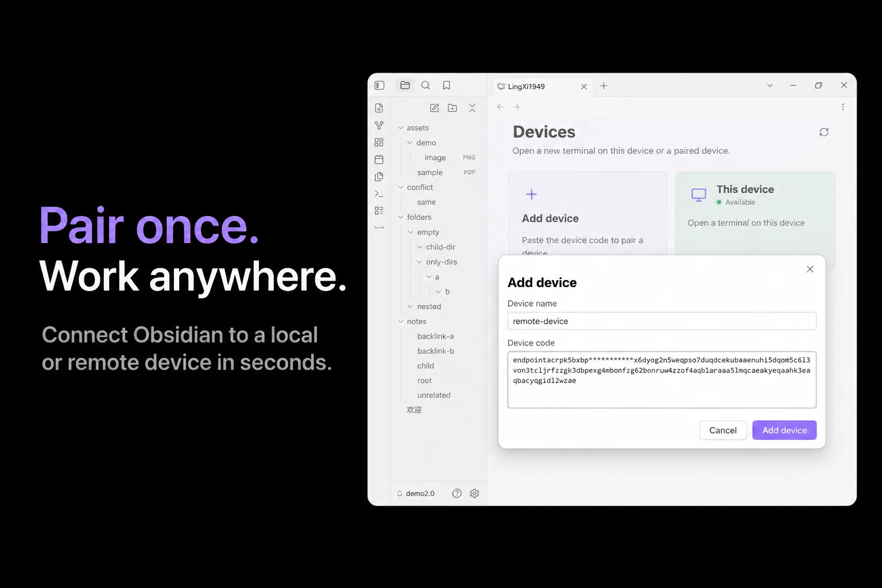Toggle the child-dir folder chevron
882x588 pixels.
420,247
